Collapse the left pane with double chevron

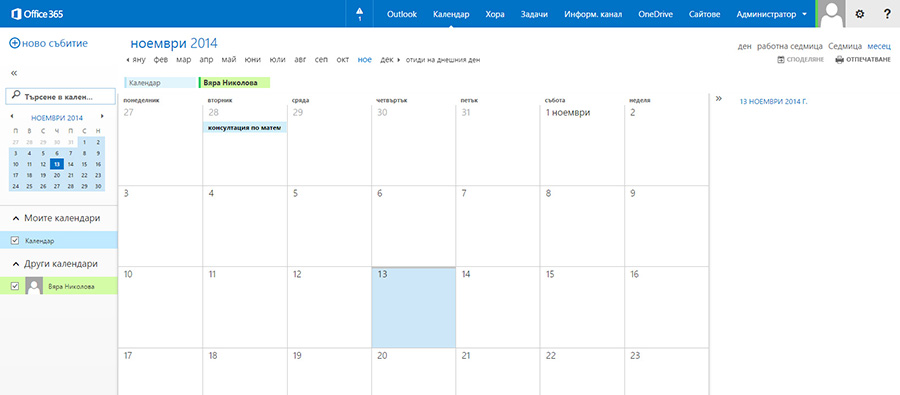coord(14,73)
